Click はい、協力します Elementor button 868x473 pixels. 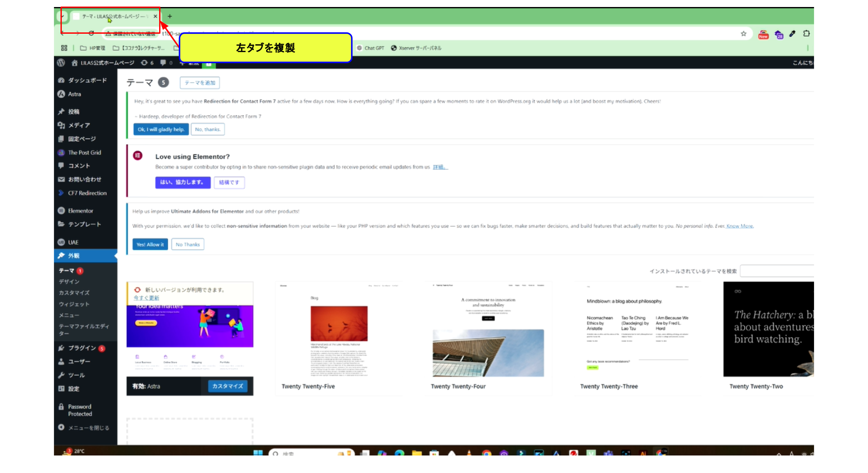182,182
